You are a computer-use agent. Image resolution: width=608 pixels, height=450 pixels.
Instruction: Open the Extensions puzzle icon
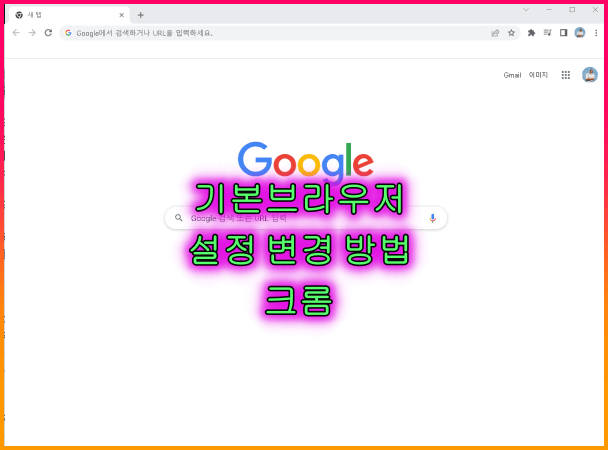click(531, 33)
